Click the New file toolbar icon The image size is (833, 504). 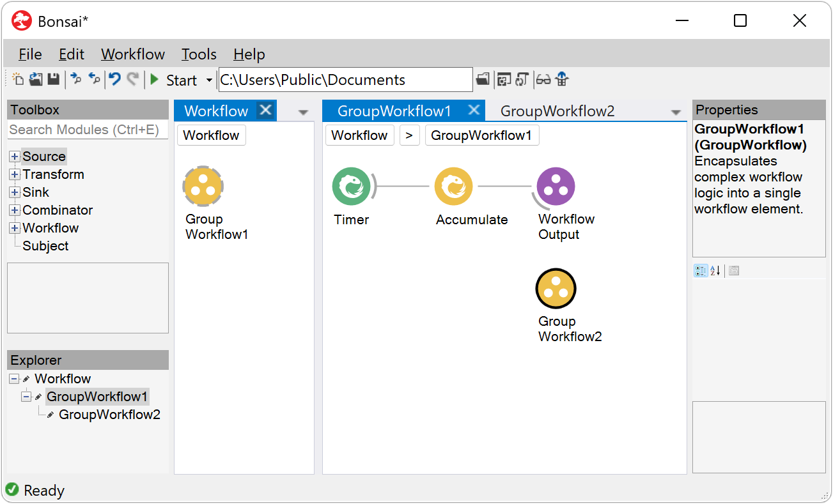[18, 79]
